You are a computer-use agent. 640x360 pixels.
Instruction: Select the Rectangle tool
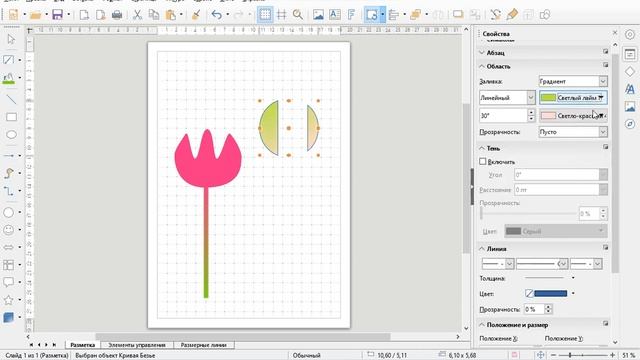click(11, 117)
